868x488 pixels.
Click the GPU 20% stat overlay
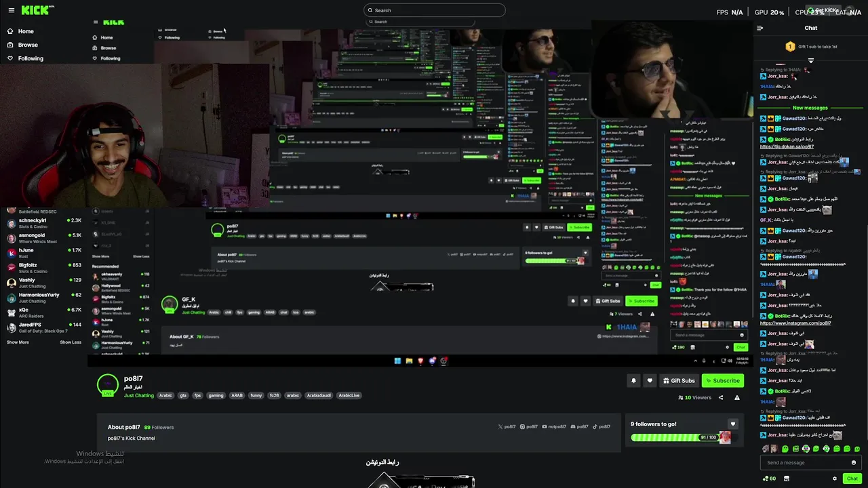click(769, 12)
